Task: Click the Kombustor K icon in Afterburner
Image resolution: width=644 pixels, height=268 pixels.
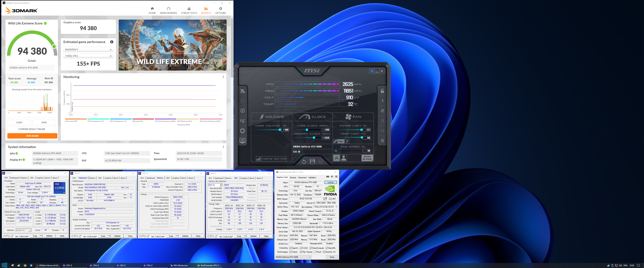Action: [242, 101]
